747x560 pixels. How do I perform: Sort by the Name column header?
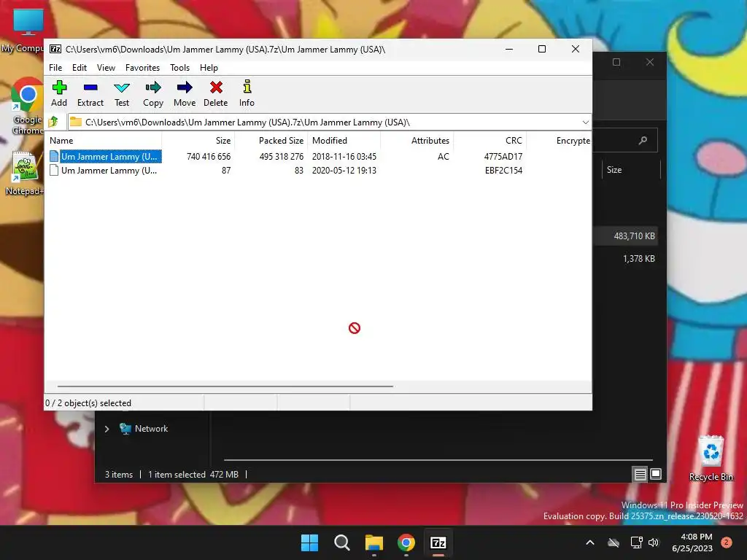[x=104, y=141]
